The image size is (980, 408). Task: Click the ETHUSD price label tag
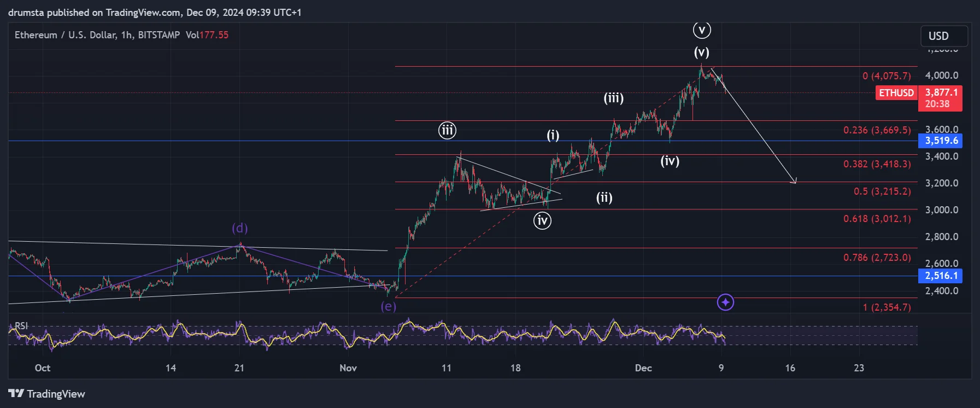tap(896, 92)
